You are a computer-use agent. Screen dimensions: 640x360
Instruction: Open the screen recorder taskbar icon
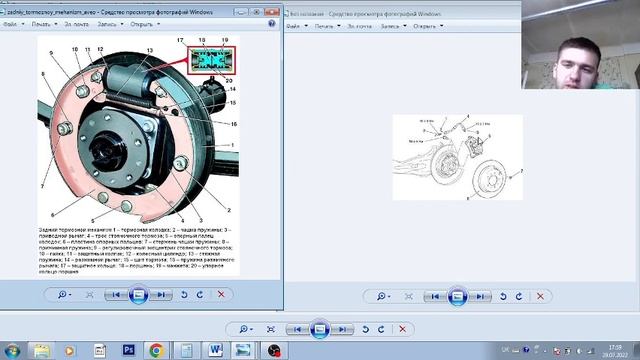pyautogui.click(x=274, y=351)
